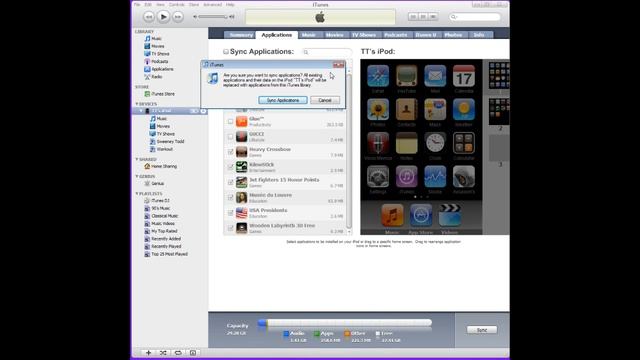Click the applications list vertical scrollbar
The height and width of the screenshot is (360, 640).
[349, 151]
